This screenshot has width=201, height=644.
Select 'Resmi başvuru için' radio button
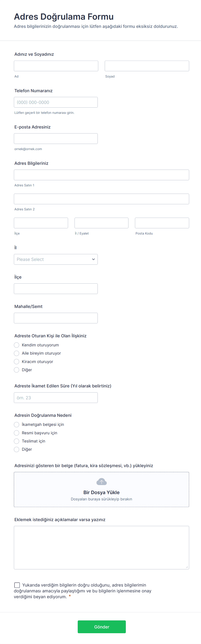(16, 433)
